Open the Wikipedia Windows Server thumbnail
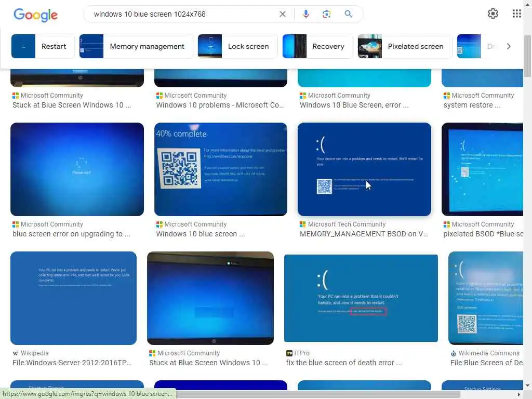This screenshot has height=399, width=532. click(x=73, y=298)
